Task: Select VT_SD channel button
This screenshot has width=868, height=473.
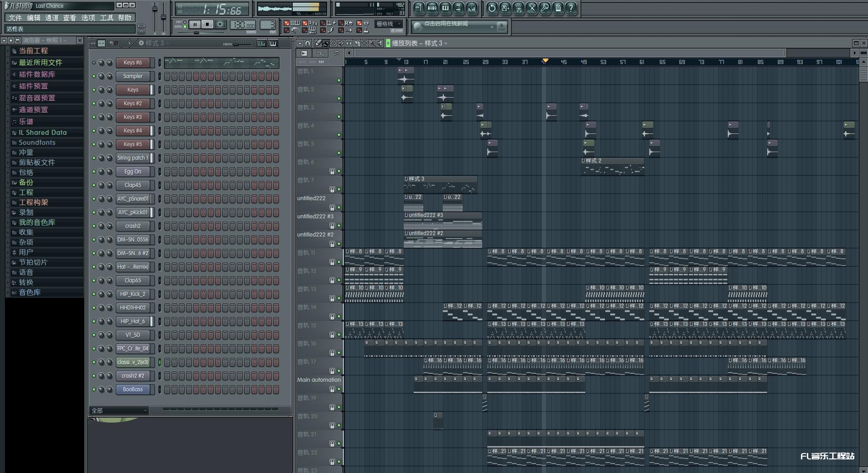Action: (133, 335)
